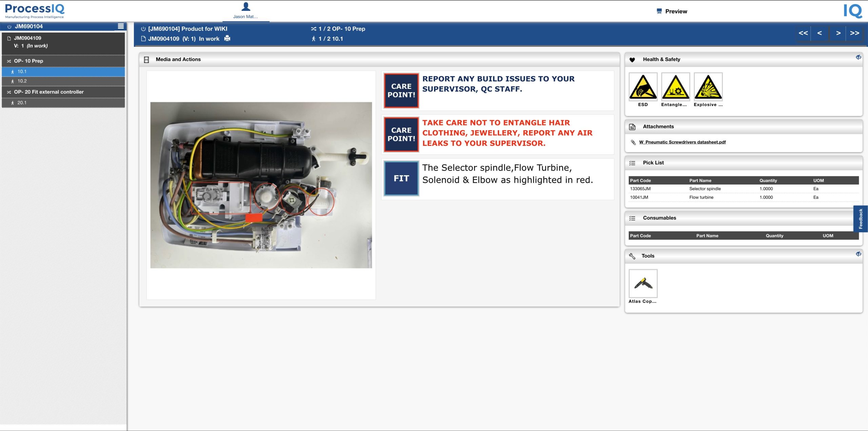Screen dimensions: 868x431
Task: Click the TAKE CARE NOT TO ENTANGLE warning text
Action: [507, 133]
